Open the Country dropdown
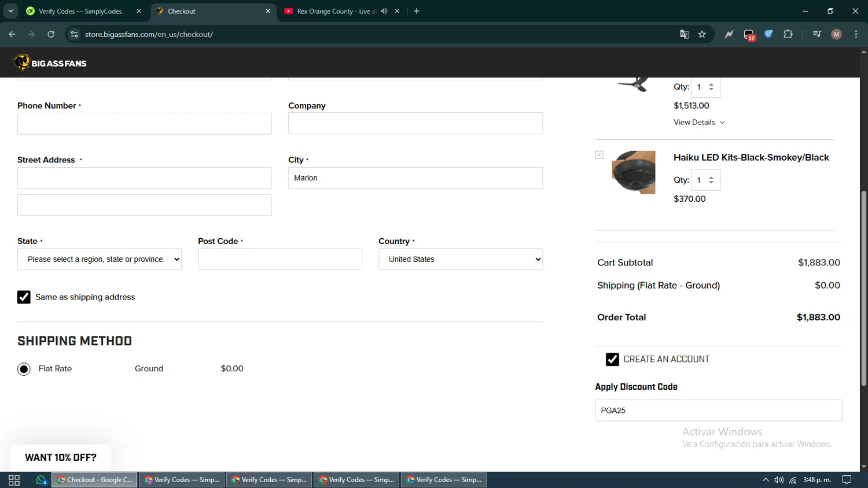This screenshot has width=868, height=488. click(461, 259)
